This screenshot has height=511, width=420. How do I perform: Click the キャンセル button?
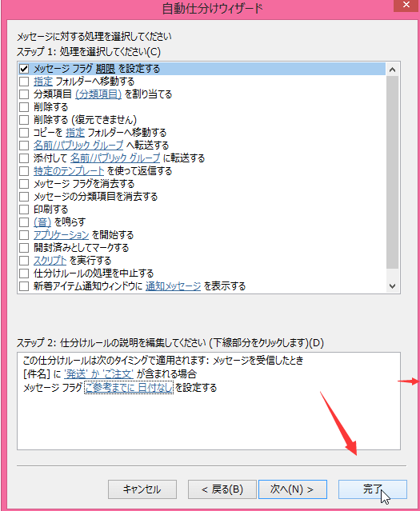click(x=142, y=489)
